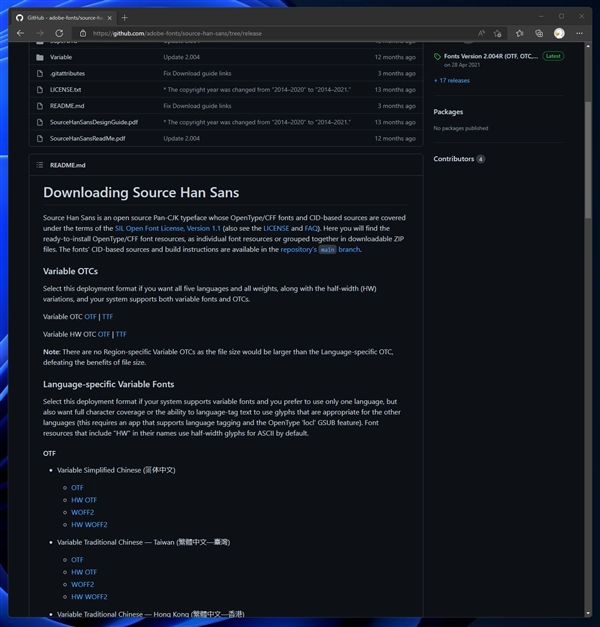This screenshot has height=627, width=600.
Task: Click the file icon beside LICENSE.txt
Action: point(40,90)
